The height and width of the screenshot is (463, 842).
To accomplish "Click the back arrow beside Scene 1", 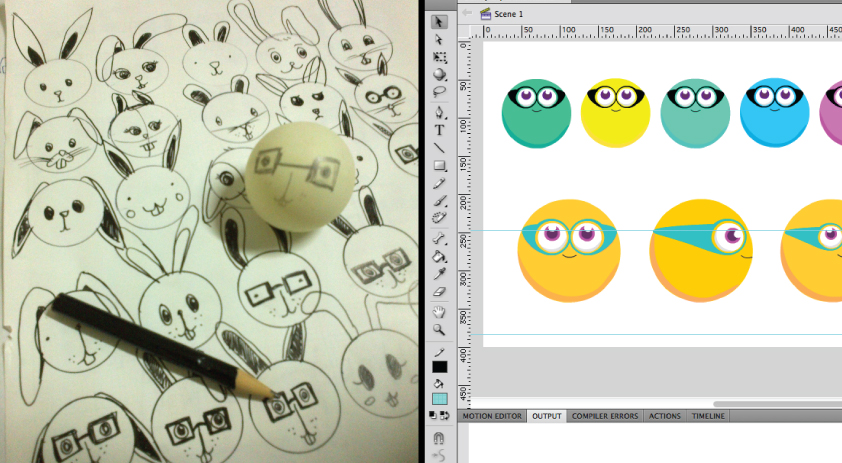I will click(x=467, y=13).
